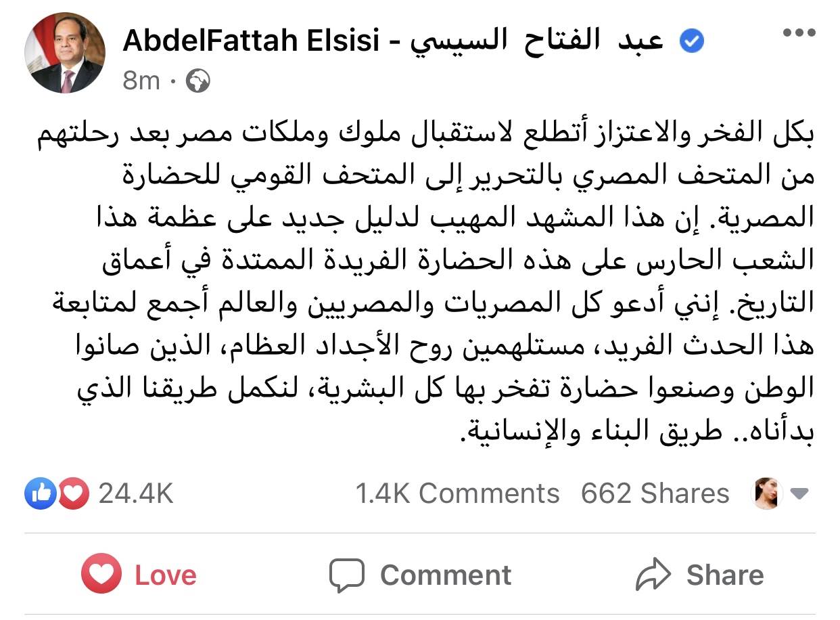This screenshot has height=620, width=840.
Task: Click the blue Like reaction icon
Action: 39,494
